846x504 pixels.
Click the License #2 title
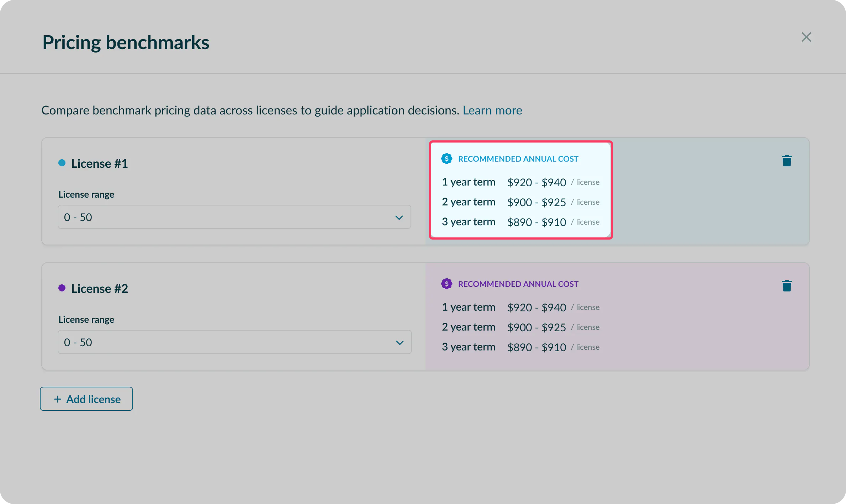(x=99, y=289)
